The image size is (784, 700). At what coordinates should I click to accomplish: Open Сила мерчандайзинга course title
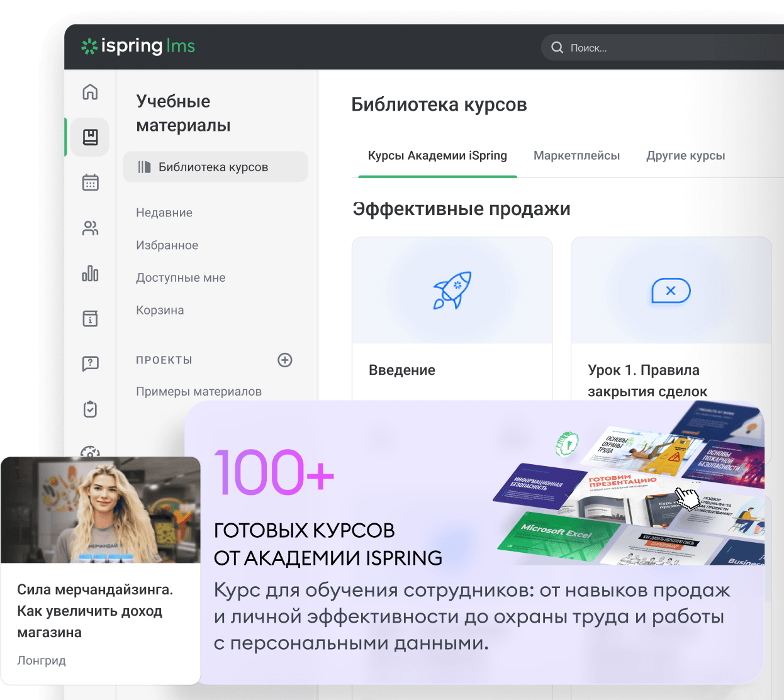[95, 611]
